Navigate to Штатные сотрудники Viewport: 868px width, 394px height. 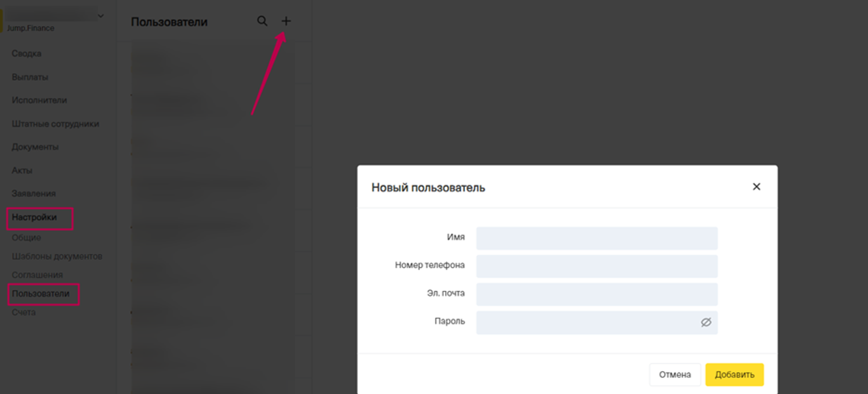pyautogui.click(x=55, y=124)
